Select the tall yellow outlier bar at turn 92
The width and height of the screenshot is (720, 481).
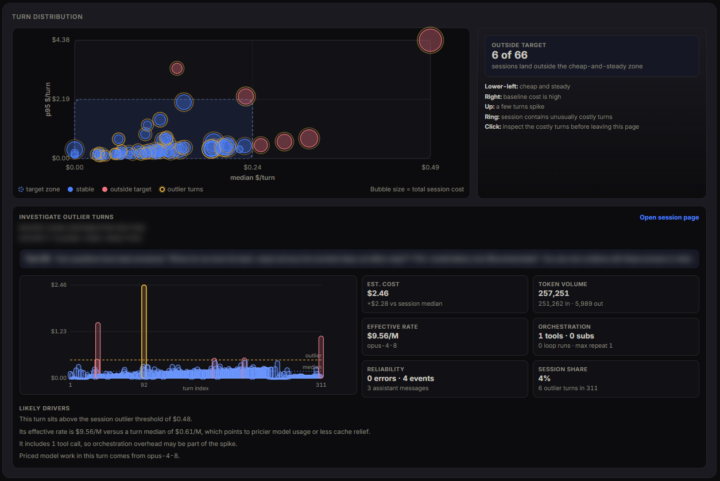click(x=144, y=331)
